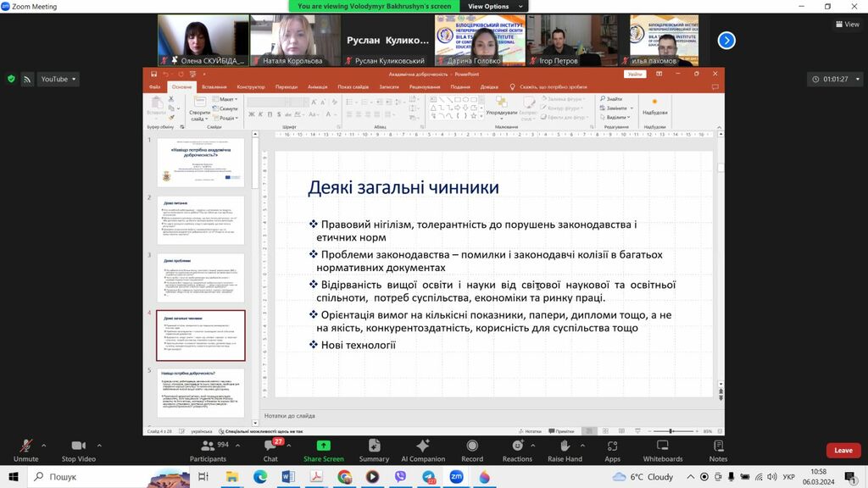Click the red Leave button

click(843, 450)
